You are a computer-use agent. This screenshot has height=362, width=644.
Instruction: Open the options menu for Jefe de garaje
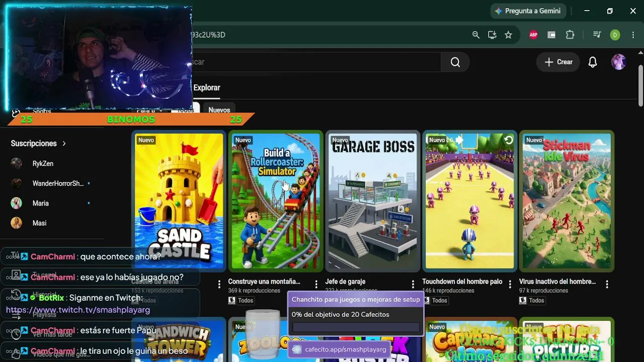point(413,285)
